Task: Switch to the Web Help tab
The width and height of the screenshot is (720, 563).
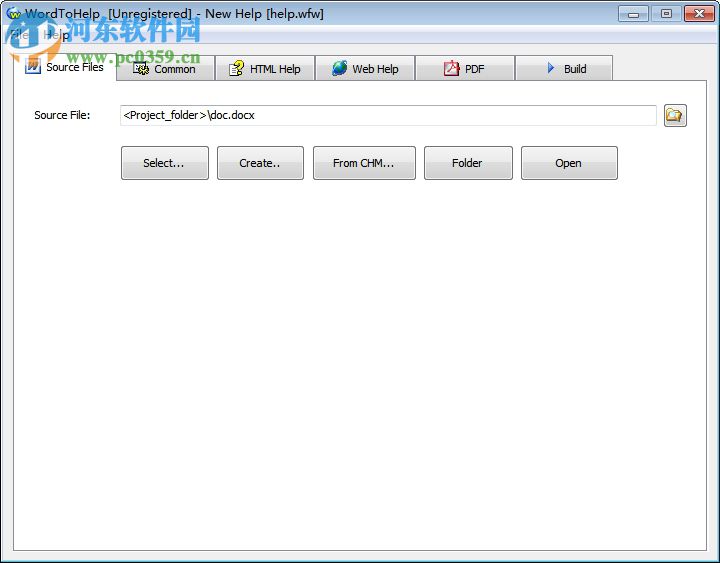Action: click(x=365, y=69)
